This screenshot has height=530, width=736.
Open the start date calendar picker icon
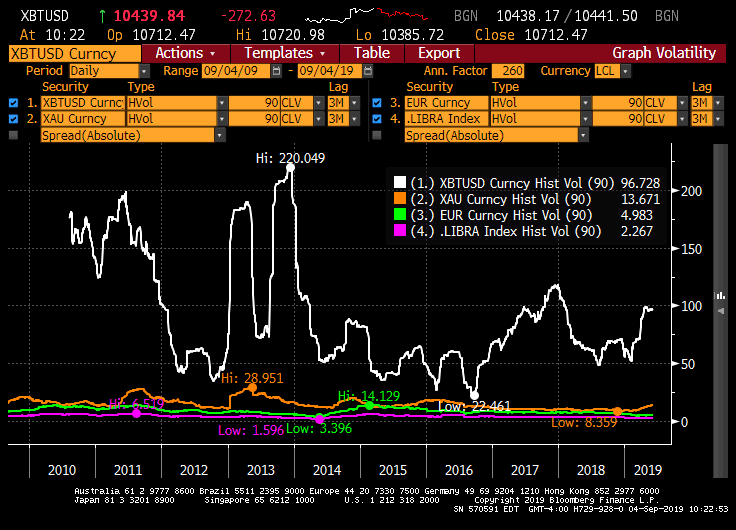(x=276, y=71)
